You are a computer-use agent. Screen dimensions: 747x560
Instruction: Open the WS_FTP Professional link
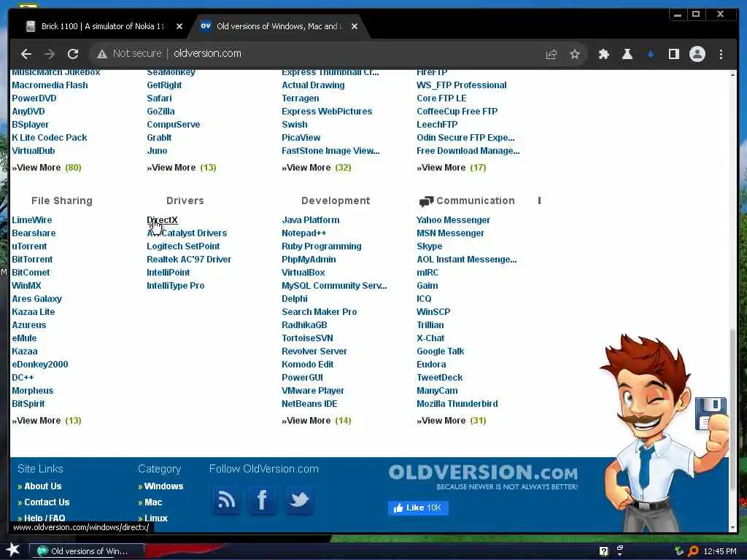pyautogui.click(x=462, y=85)
